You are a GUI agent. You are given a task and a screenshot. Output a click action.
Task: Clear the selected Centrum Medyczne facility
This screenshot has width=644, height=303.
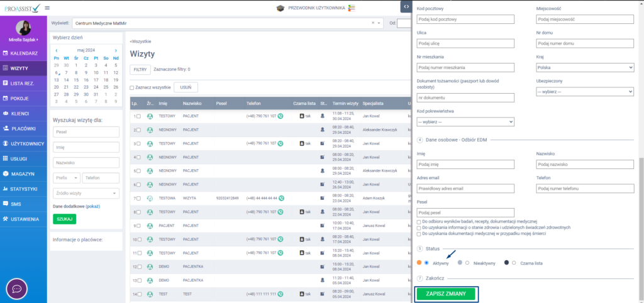(x=372, y=23)
